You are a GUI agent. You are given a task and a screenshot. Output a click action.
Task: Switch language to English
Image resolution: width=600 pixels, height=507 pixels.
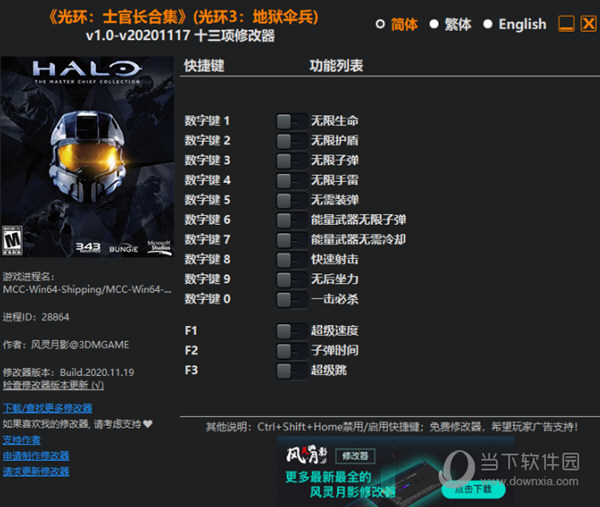488,24
